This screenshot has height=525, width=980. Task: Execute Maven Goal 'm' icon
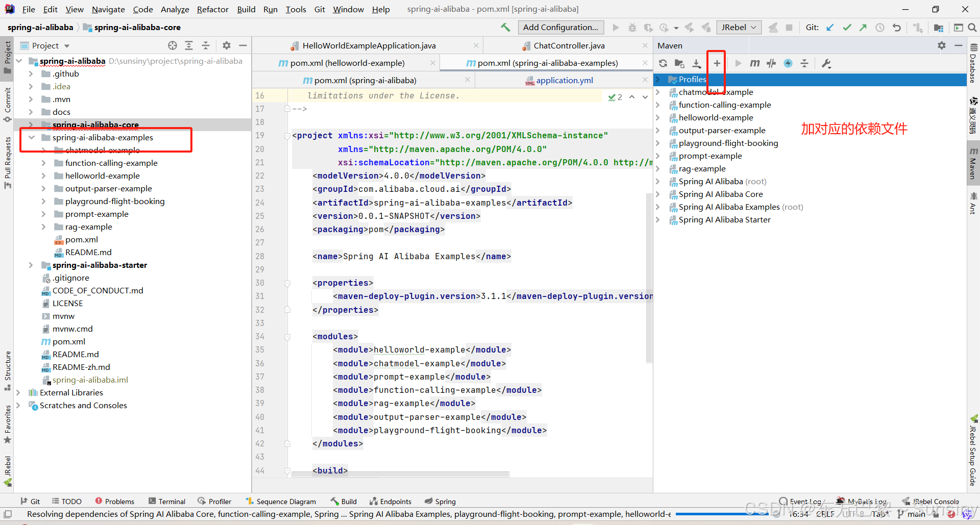coord(755,63)
